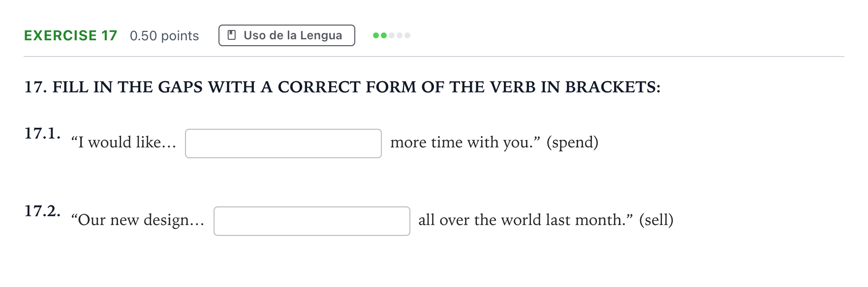Click the 17.1. question number

43,133
